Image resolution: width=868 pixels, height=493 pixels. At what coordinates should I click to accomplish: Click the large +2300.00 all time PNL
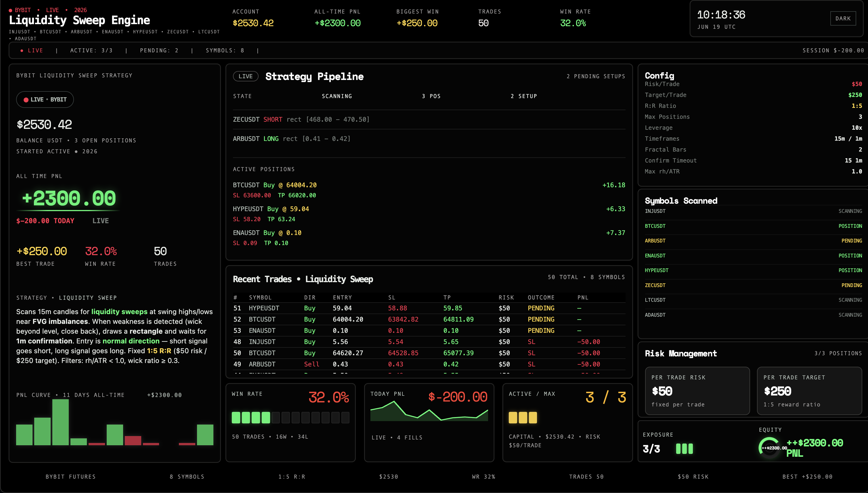pos(69,198)
